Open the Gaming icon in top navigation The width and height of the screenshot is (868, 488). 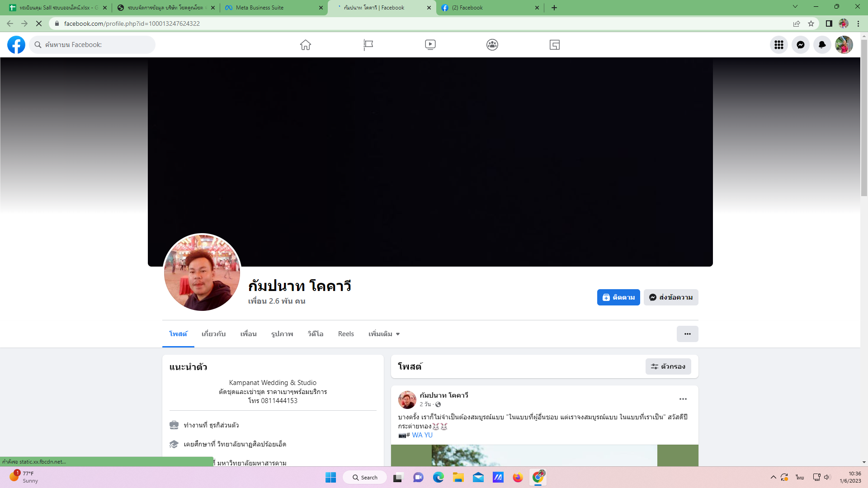555,45
